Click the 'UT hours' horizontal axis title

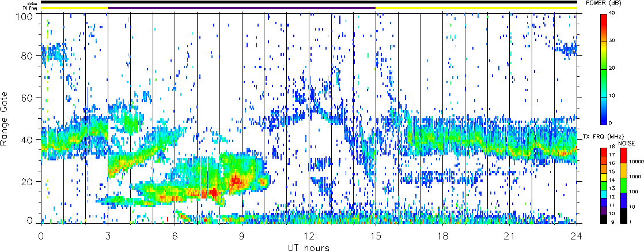[x=309, y=247]
